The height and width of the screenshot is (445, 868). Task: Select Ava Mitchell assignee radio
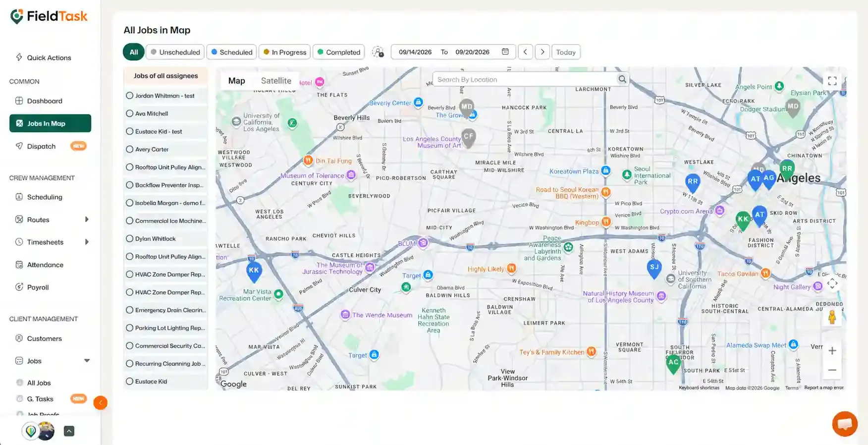tap(129, 113)
